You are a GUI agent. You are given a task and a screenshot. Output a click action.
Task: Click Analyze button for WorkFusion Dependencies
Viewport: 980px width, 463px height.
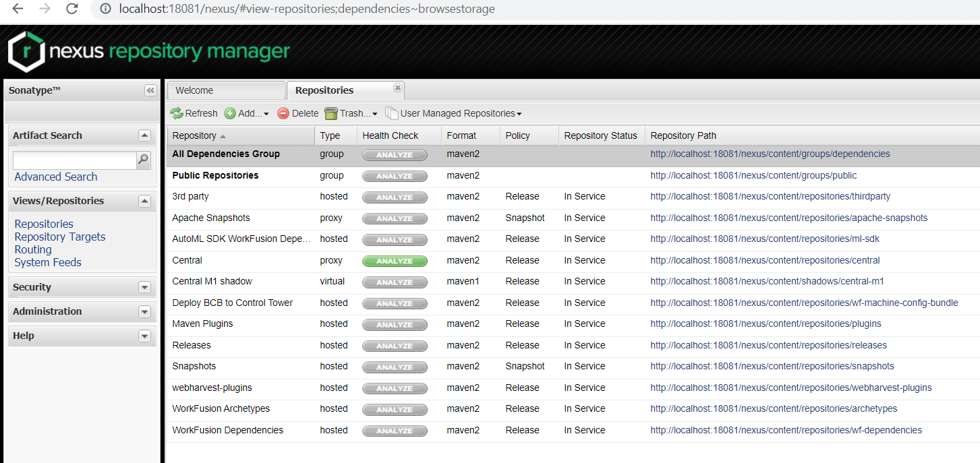(x=395, y=431)
